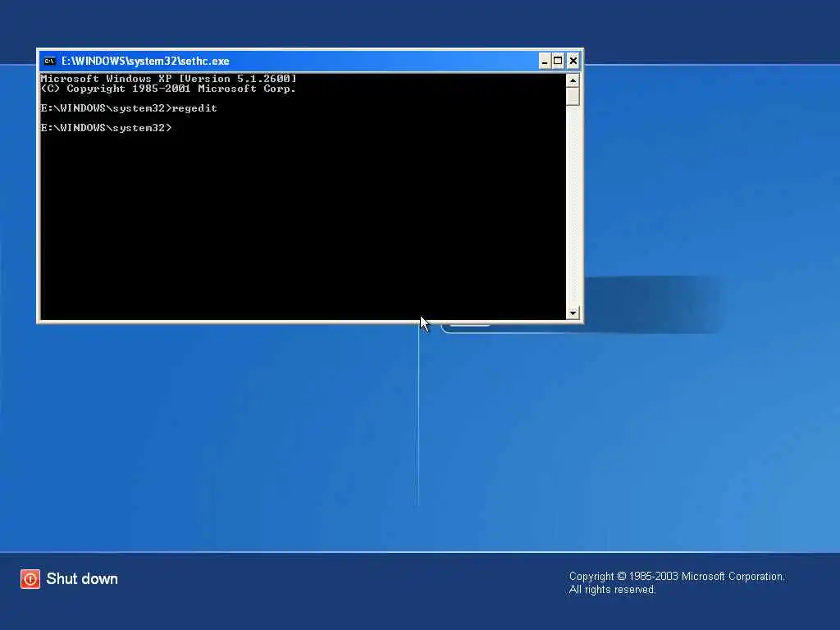Click the cmd icon in sethc.exe title bar
The height and width of the screenshot is (630, 840).
(x=49, y=61)
